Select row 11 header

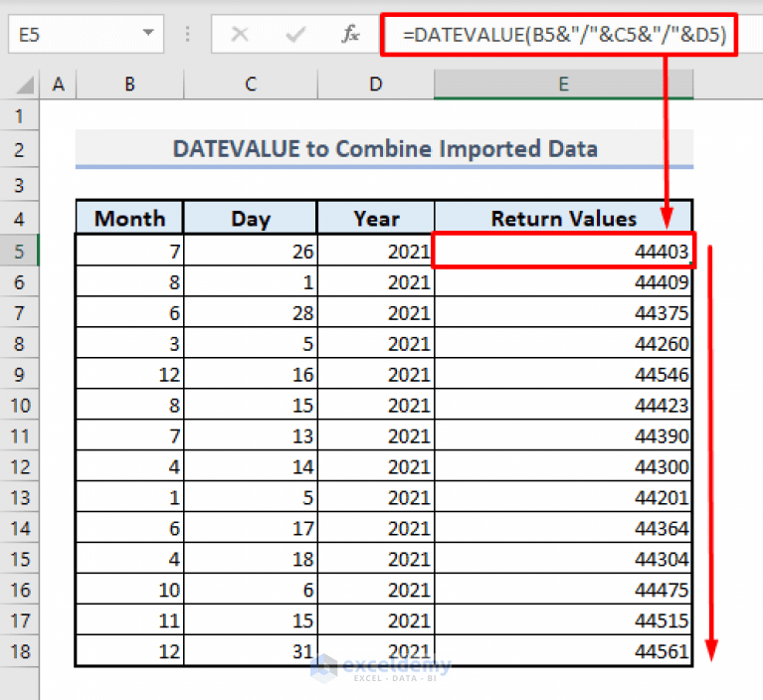(19, 436)
